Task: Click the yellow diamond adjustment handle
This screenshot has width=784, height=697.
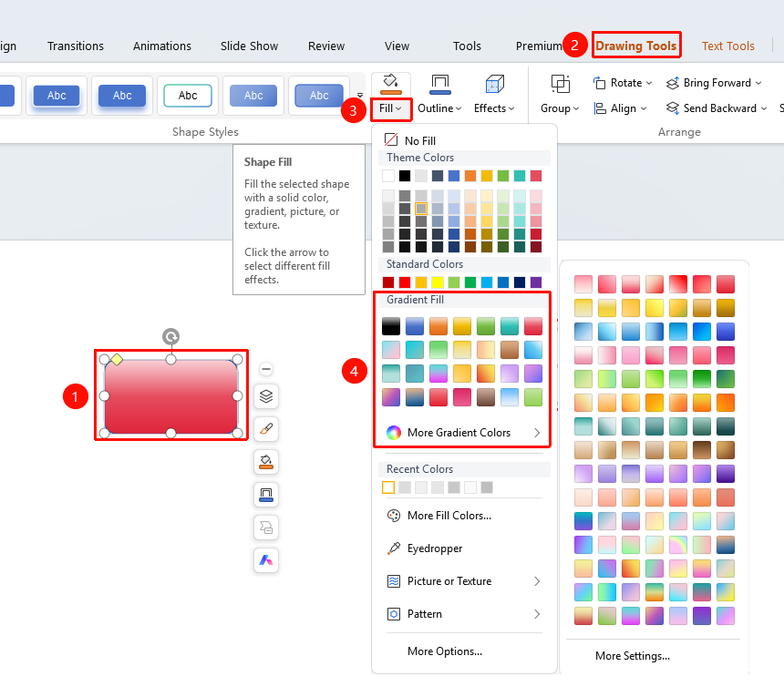Action: point(117,359)
